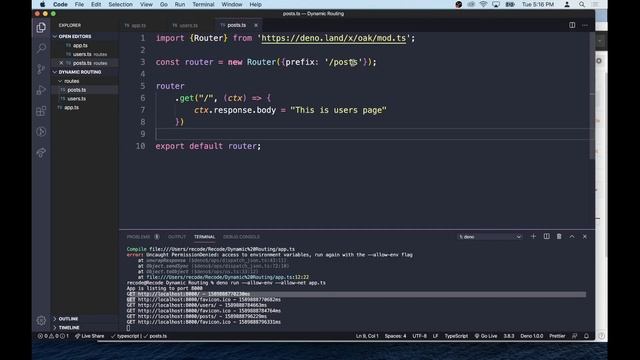This screenshot has height=360, width=640.
Task: Open the terminal selector dropdown
Action: (x=489, y=237)
